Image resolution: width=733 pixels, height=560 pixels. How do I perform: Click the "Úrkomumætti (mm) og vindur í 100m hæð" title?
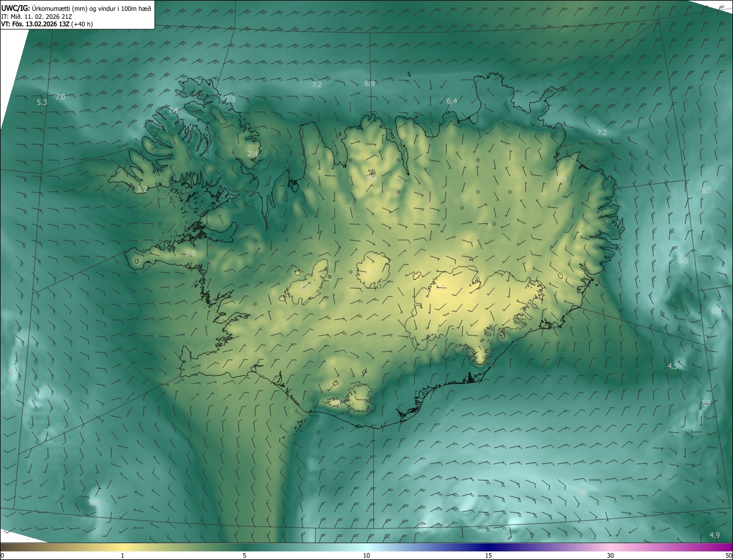point(92,7)
